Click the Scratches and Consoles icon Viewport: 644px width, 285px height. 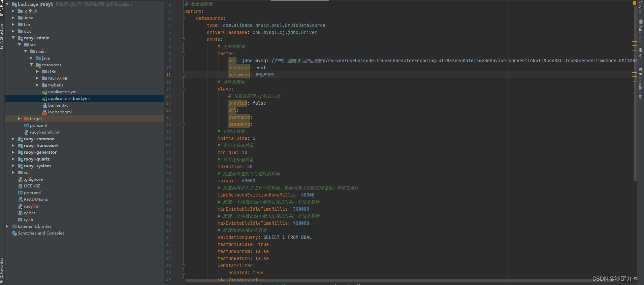tap(14, 233)
